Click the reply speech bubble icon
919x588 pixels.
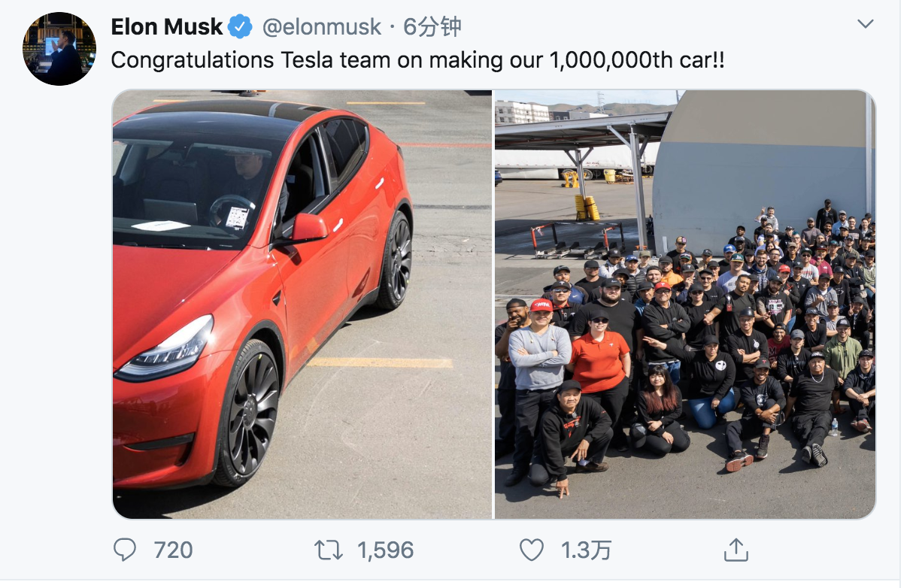124,550
